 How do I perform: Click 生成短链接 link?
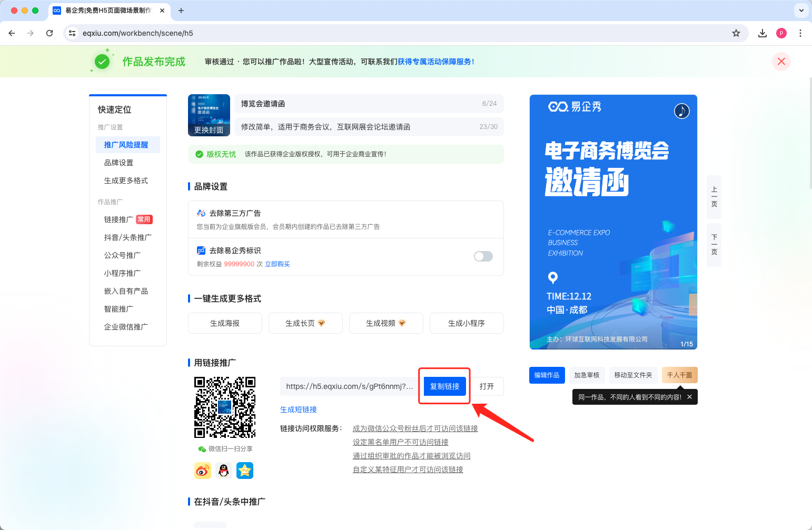pyautogui.click(x=299, y=409)
